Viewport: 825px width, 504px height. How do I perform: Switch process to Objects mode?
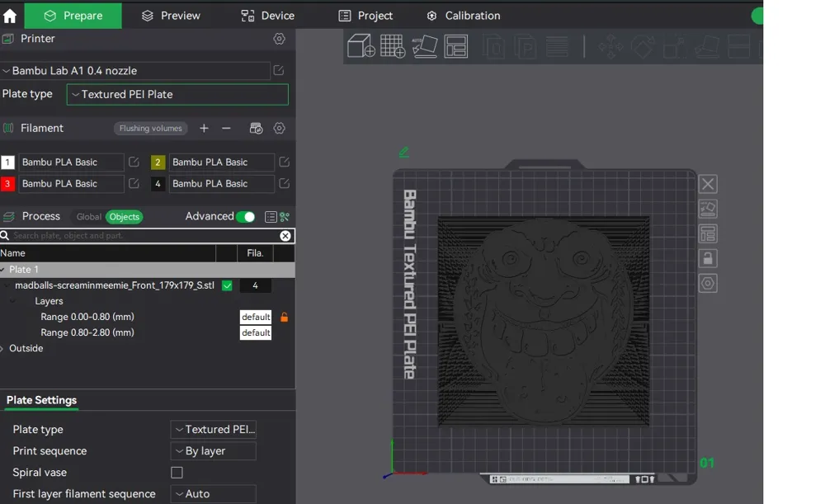point(125,217)
